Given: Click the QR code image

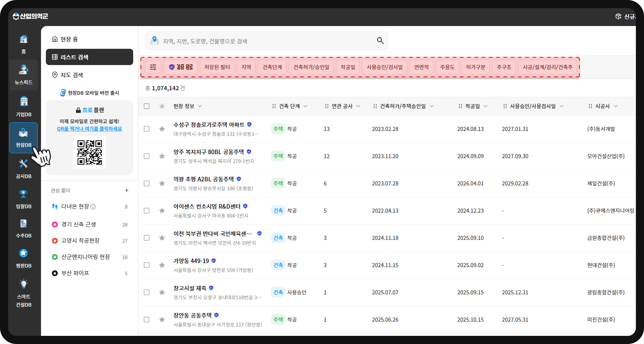Looking at the screenshot, I should pos(90,152).
